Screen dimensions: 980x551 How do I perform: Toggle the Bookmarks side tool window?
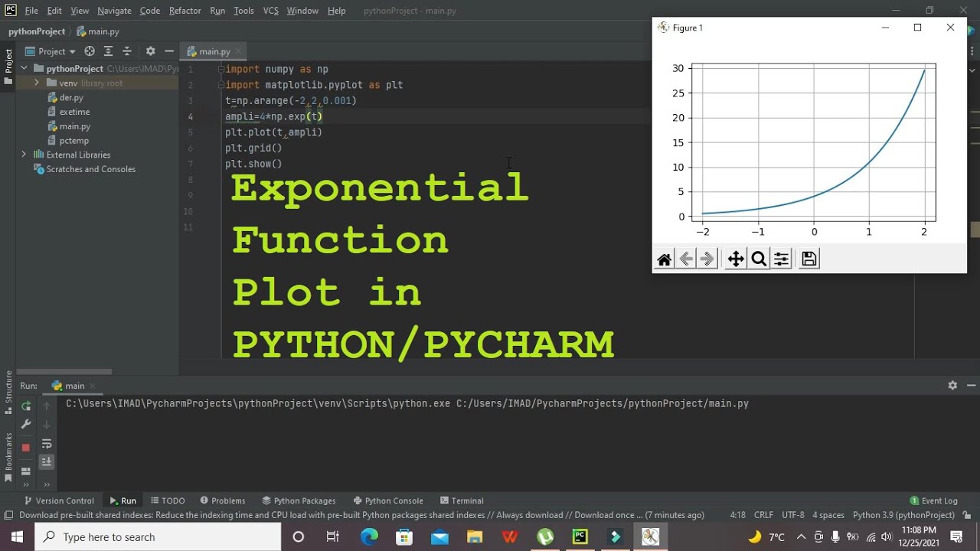point(9,457)
